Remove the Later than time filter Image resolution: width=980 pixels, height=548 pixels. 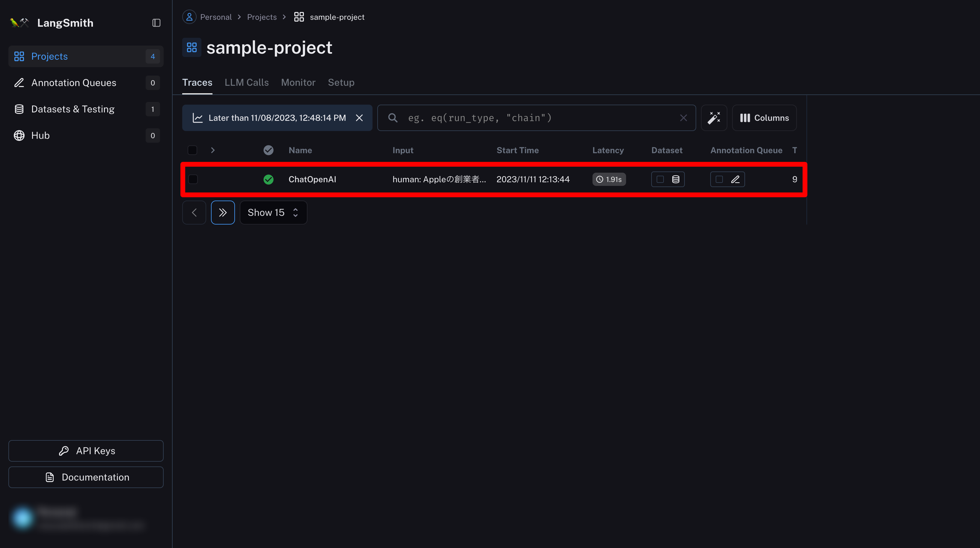pos(359,118)
